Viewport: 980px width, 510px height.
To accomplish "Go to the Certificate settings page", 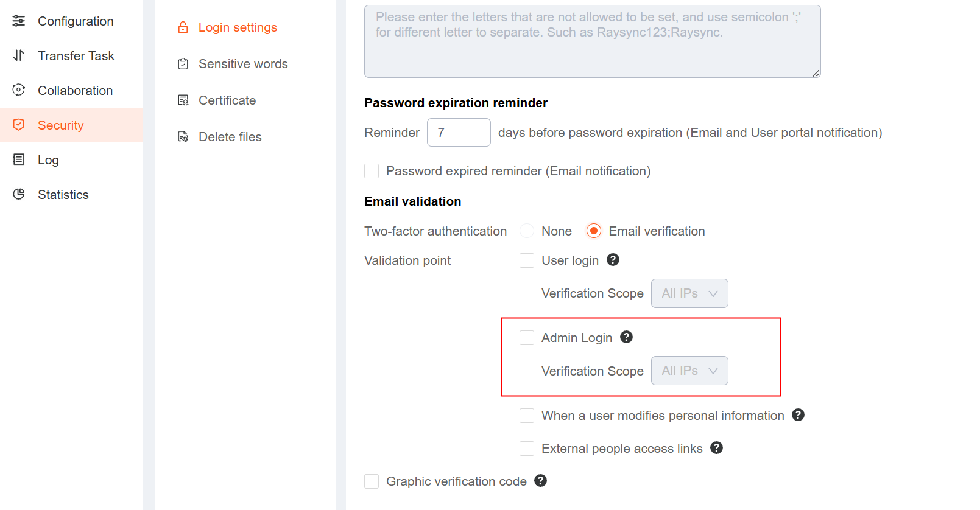I will pyautogui.click(x=227, y=100).
